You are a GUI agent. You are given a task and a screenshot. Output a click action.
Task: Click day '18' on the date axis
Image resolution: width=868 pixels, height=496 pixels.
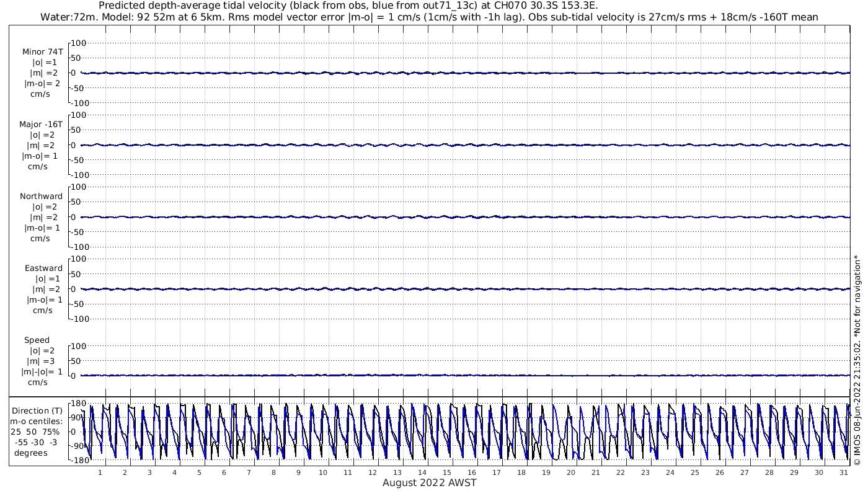[x=521, y=472]
